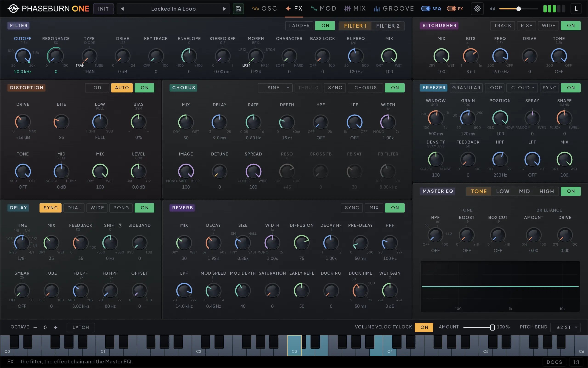Go to the previous preset arrow

(122, 9)
